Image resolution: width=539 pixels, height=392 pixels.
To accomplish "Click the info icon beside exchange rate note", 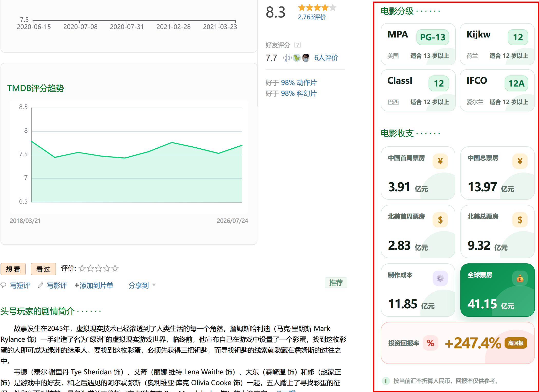I will click(x=386, y=381).
